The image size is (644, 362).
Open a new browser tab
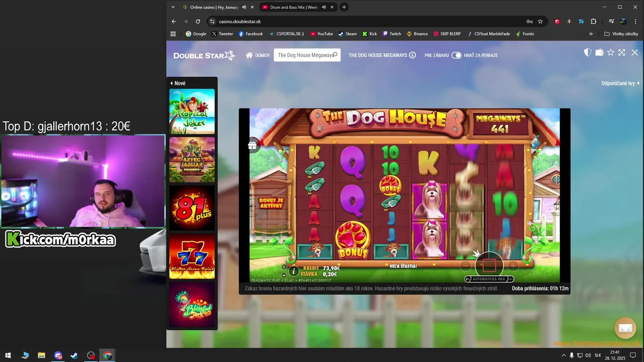click(344, 7)
